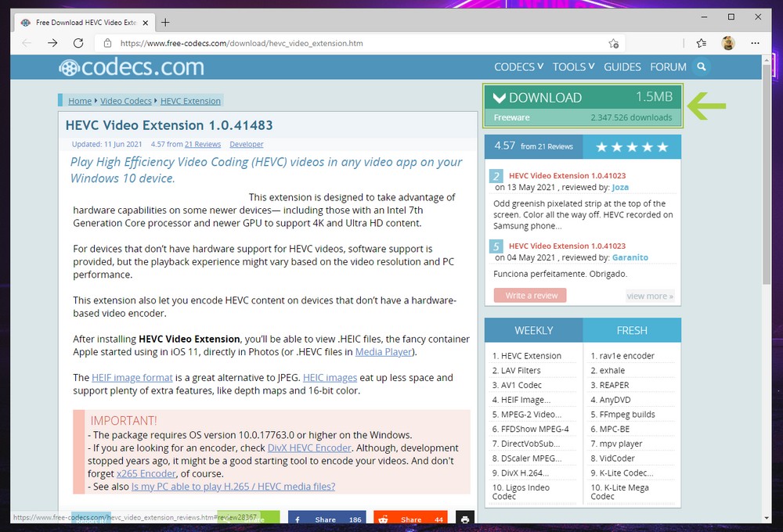Image resolution: width=783 pixels, height=532 pixels.
Task: Click the green DOWNLOAD 1.5MB button
Action: (x=583, y=106)
